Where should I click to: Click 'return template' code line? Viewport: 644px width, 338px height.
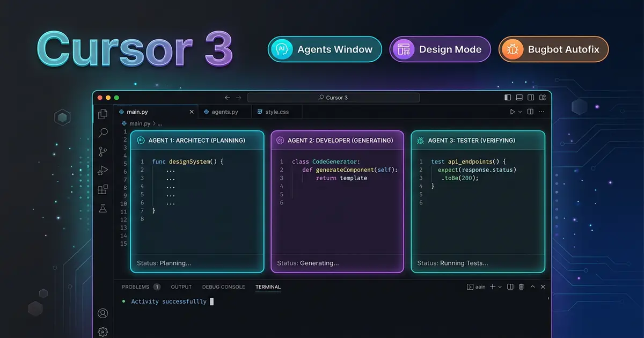tap(341, 178)
